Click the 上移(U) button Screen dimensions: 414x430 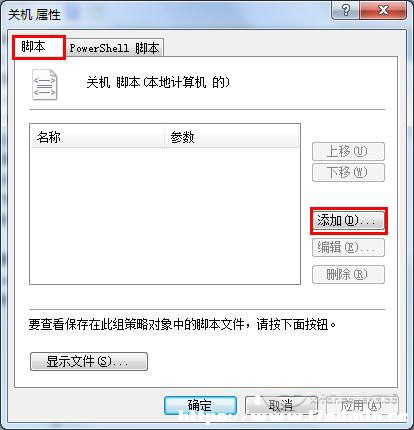(x=348, y=152)
